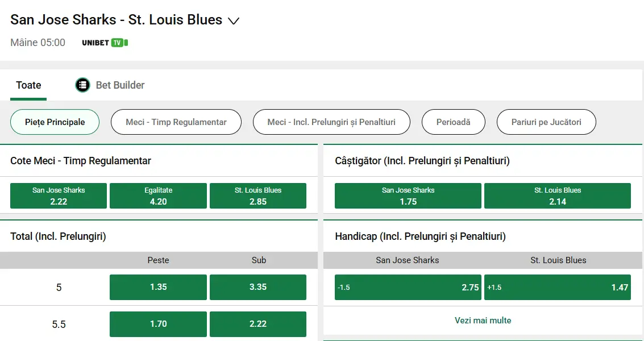
Task: Open Meci - Incl. Prelungiri și Penaltiuri markets
Action: (x=331, y=122)
